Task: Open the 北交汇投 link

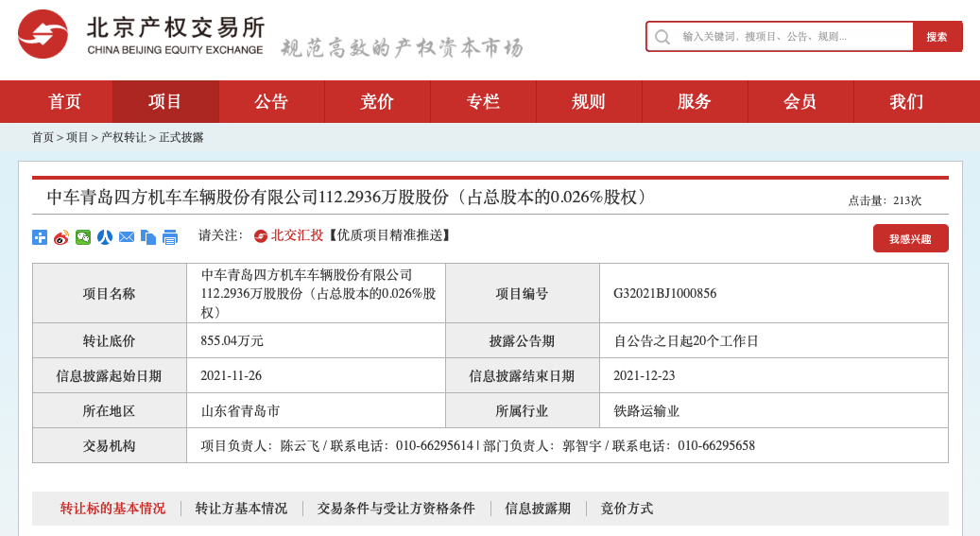Action: (297, 235)
